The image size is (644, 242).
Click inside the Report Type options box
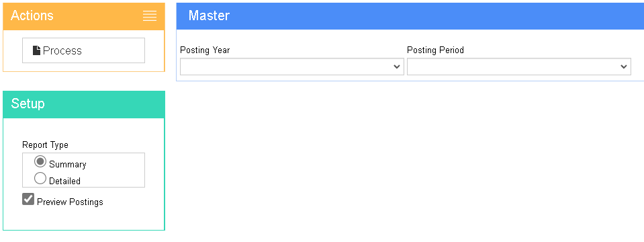click(x=83, y=170)
